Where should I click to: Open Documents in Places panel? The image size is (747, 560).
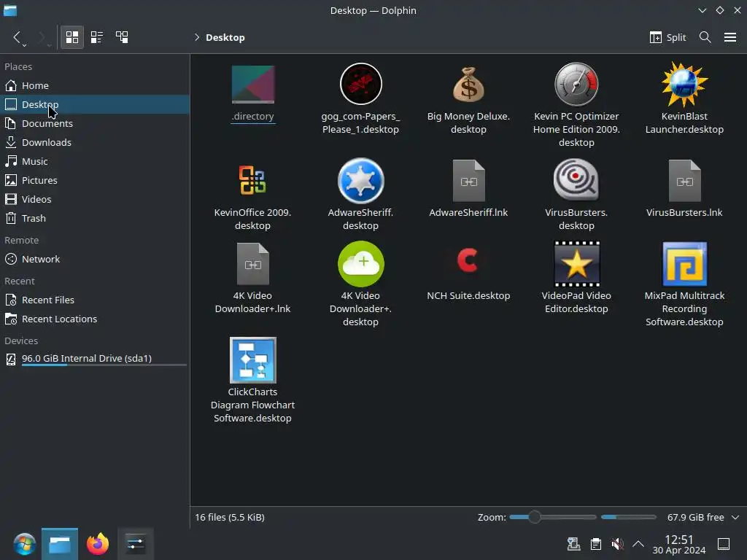(95, 123)
